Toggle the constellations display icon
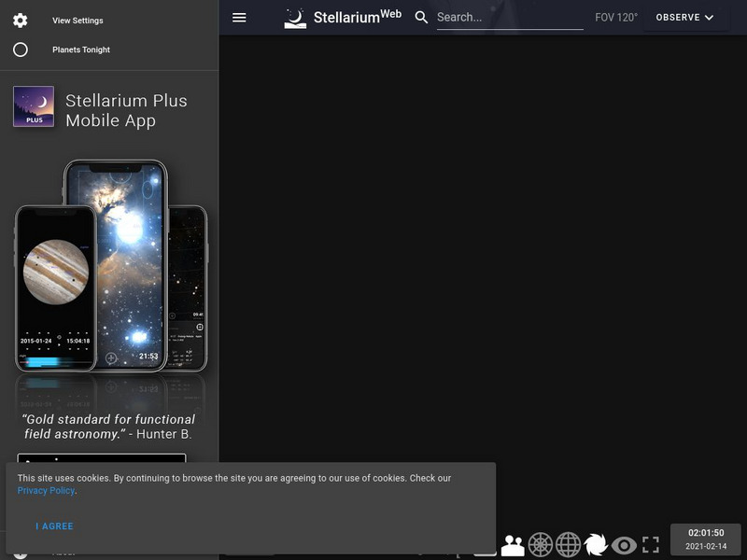Screen dimensions: 747x560 pos(514,544)
